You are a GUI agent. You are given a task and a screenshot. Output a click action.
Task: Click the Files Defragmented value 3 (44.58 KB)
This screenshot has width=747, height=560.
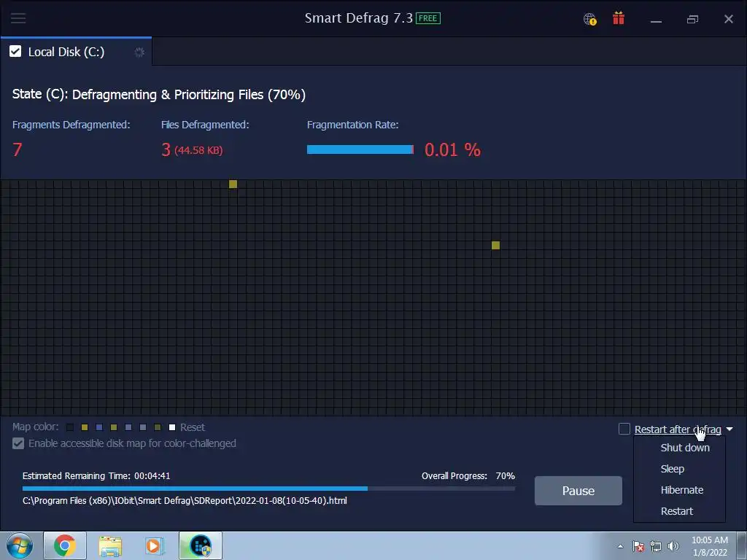tap(192, 149)
